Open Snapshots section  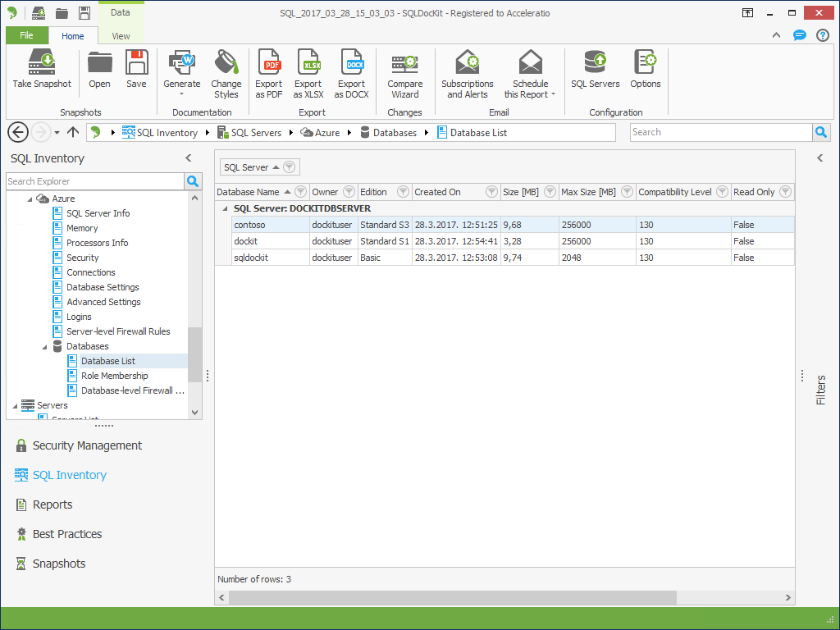[50, 564]
